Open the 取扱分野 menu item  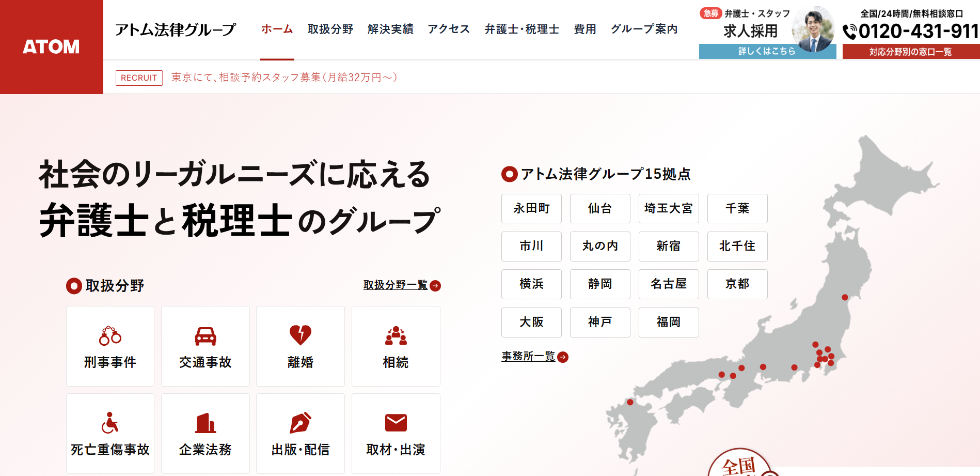tap(330, 29)
